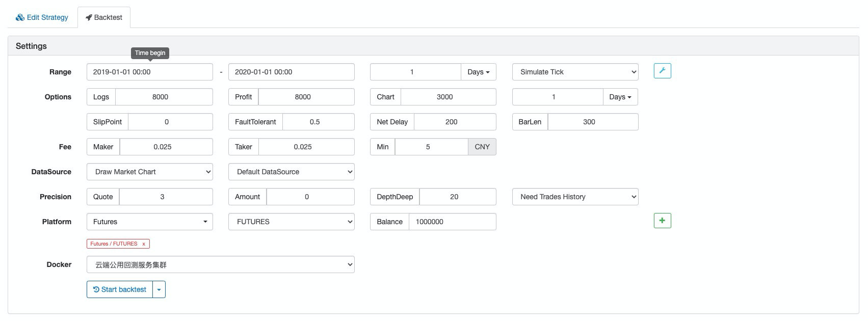The image size is (868, 321).
Task: Select the Backtest tab
Action: pyautogui.click(x=104, y=17)
